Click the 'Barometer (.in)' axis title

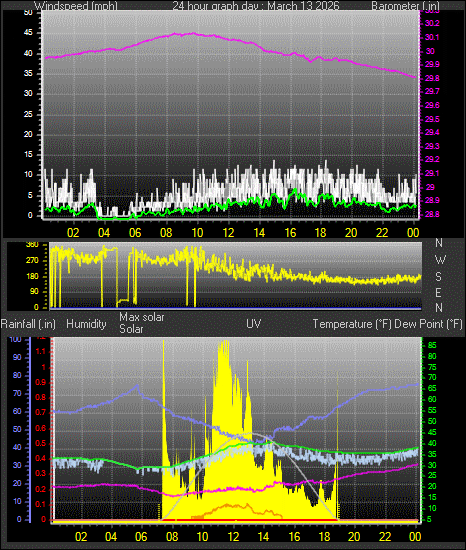(x=405, y=6)
